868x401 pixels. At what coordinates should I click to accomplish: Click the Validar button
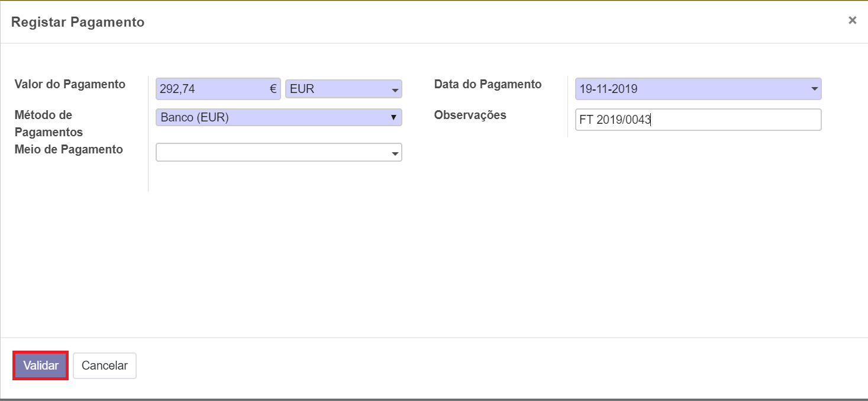(x=40, y=365)
